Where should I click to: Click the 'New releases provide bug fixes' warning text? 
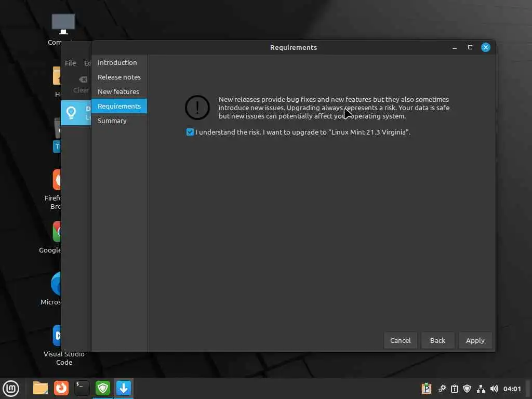334,108
